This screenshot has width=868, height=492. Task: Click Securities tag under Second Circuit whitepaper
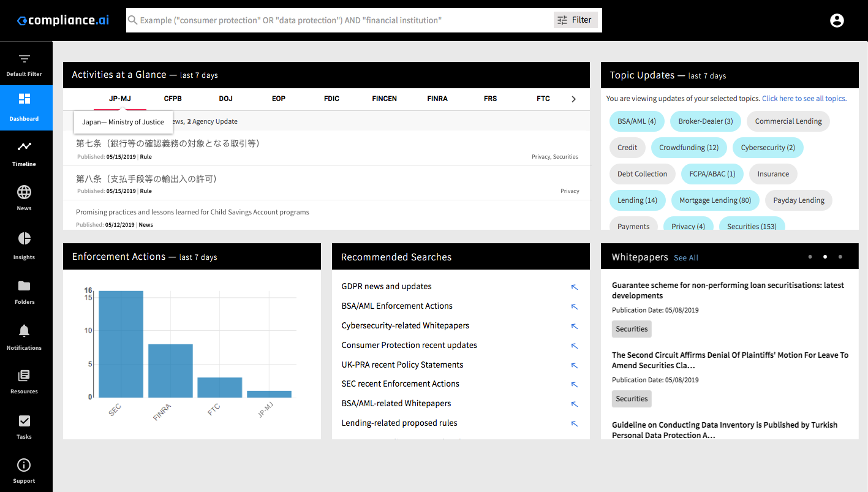[x=632, y=399]
